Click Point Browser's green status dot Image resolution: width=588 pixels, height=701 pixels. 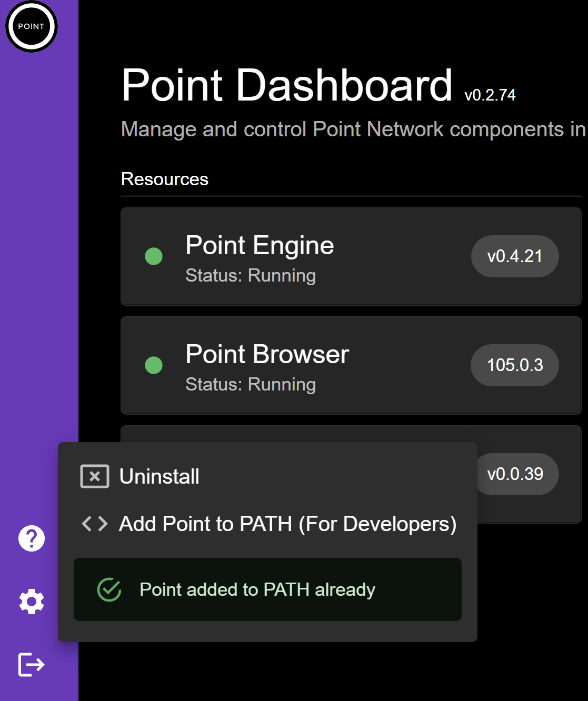[153, 365]
